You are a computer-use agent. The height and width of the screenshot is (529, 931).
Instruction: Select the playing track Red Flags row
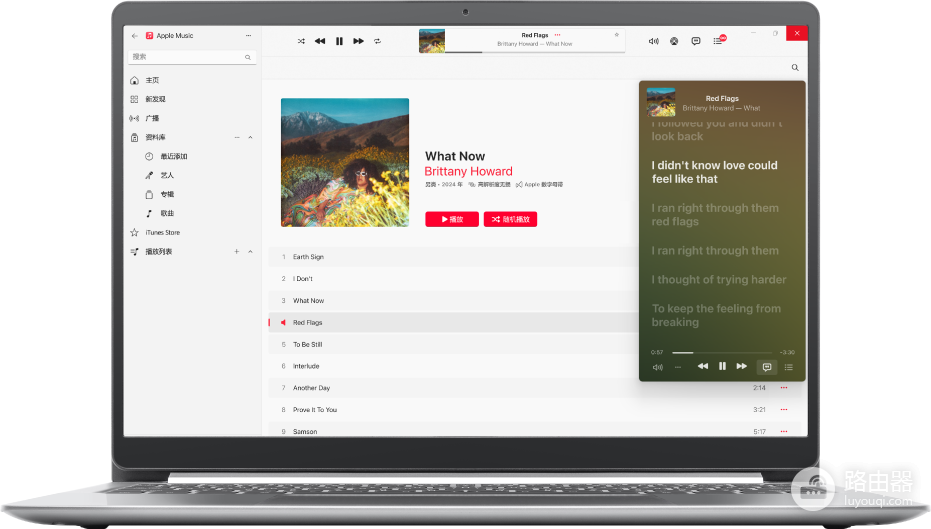(453, 322)
